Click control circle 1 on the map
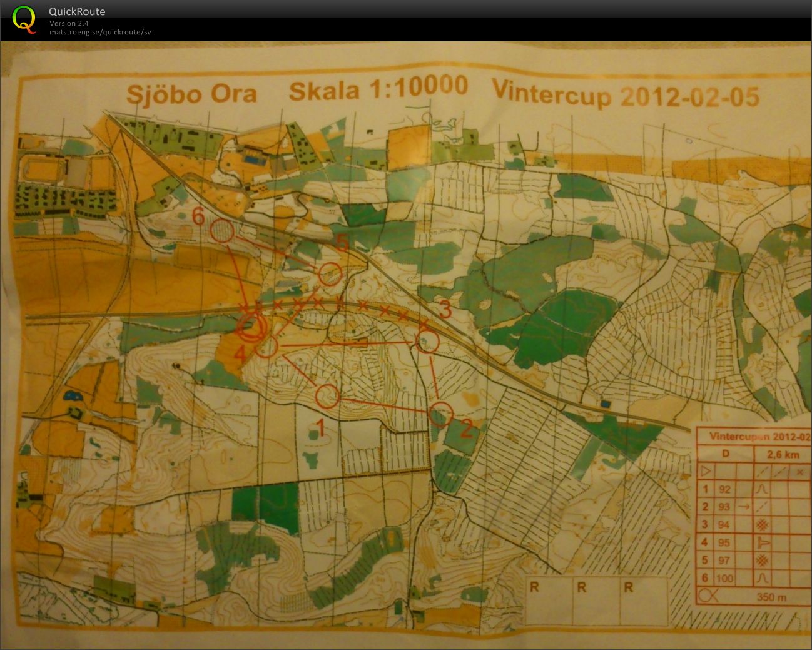The width and height of the screenshot is (812, 650). coord(327,396)
